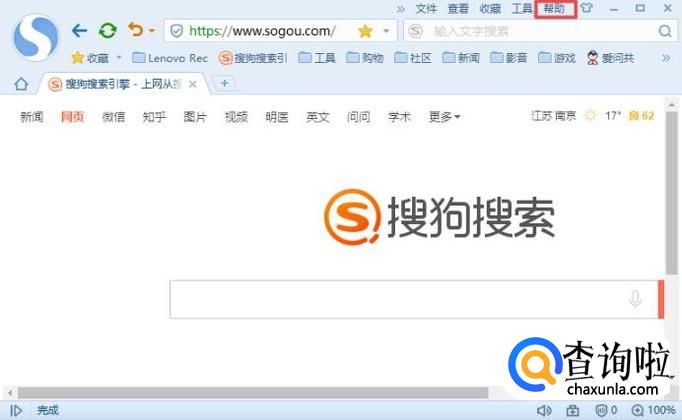The width and height of the screenshot is (682, 420).
Task: Open the 影音 bookmark folder
Action: coord(508,58)
